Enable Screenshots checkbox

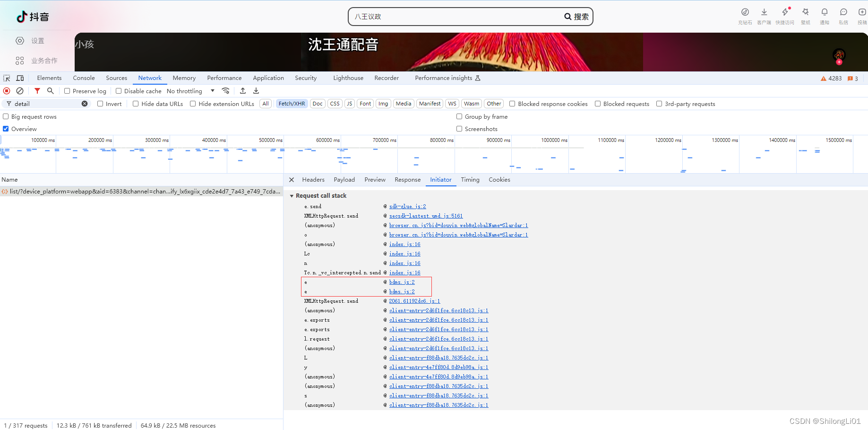(x=459, y=129)
